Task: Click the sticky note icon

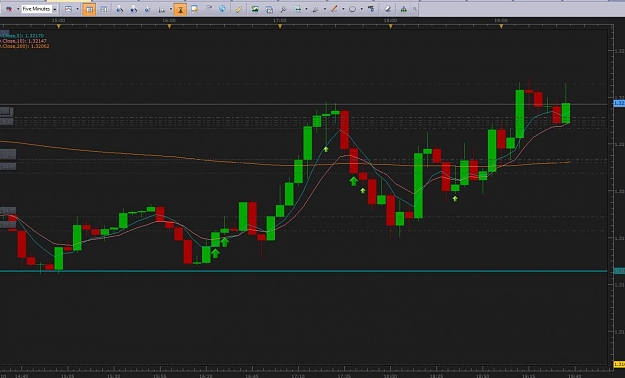Action: pos(195,9)
